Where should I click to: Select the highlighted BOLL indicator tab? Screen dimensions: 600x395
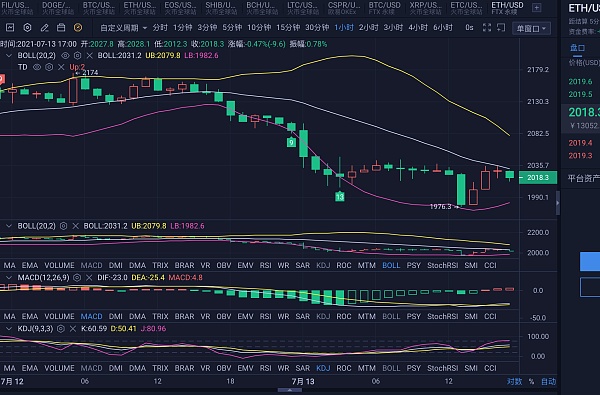(x=391, y=265)
